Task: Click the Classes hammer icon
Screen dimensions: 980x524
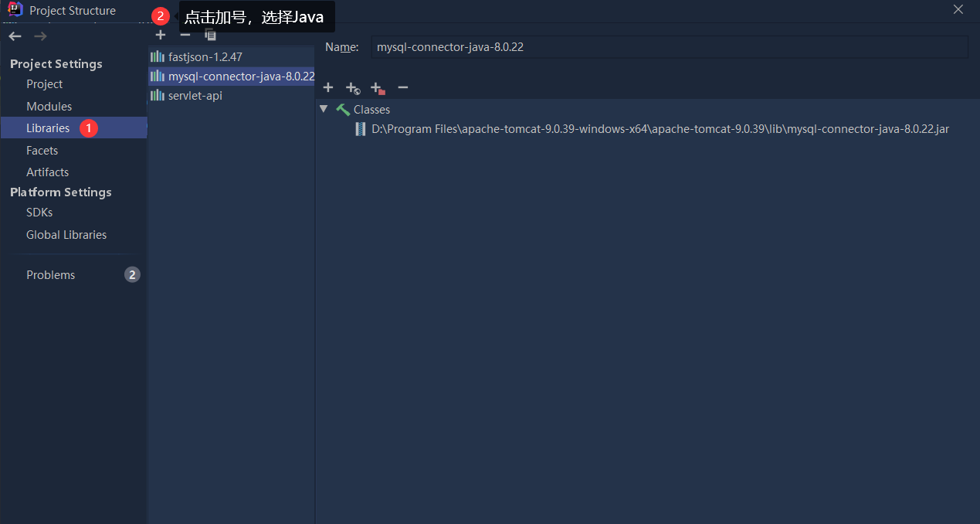Action: [x=343, y=110]
